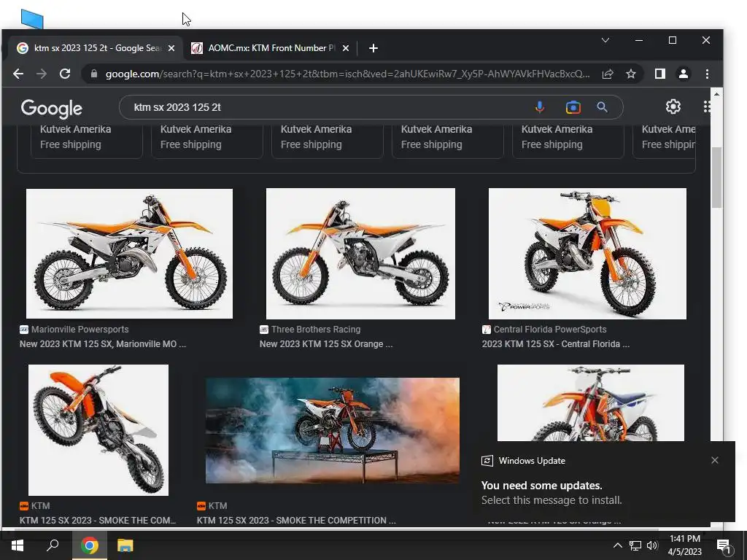Open the Google apps grid
This screenshot has height=560, width=747.
click(707, 106)
